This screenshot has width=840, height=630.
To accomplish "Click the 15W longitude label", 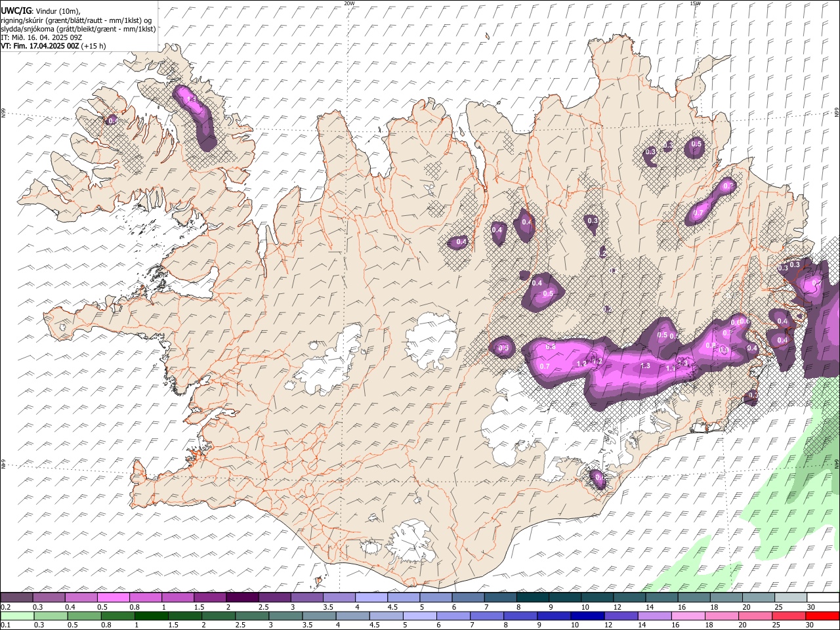I will 695,3.
